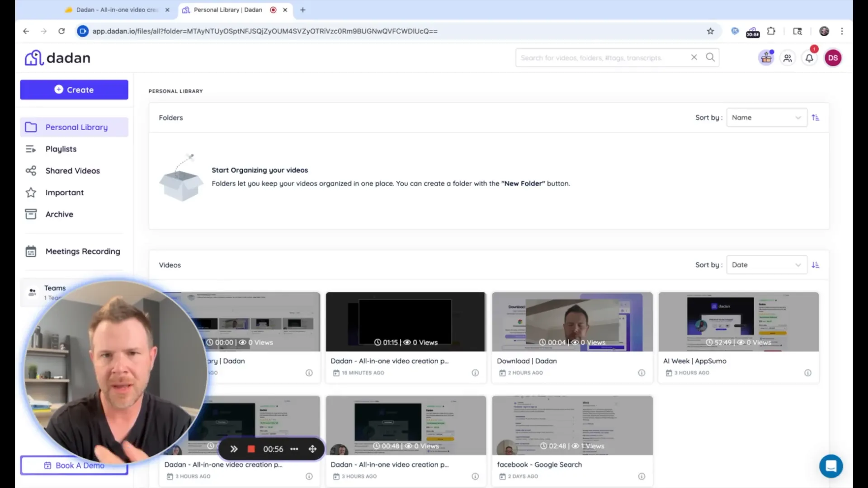Open the 01:15 black video thumbnail
This screenshot has width=868, height=488.
click(x=406, y=321)
